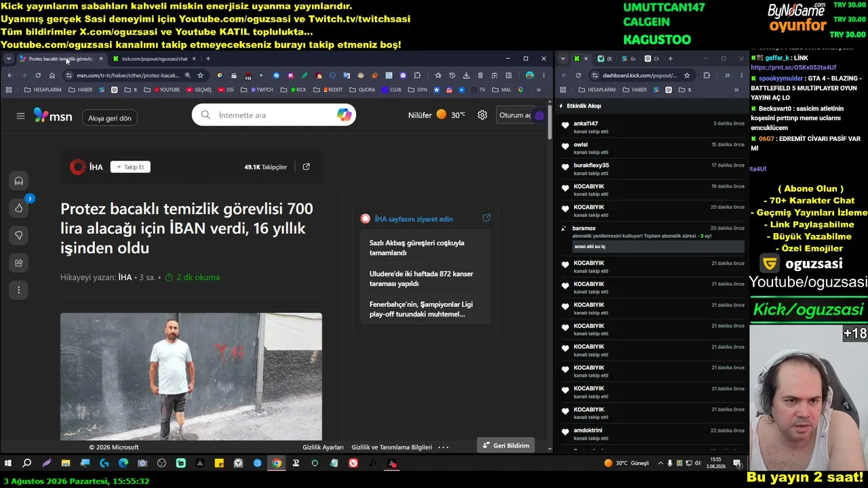Image resolution: width=868 pixels, height=488 pixels.
Task: Like the article with thumbs-up icon
Action: [x=19, y=208]
